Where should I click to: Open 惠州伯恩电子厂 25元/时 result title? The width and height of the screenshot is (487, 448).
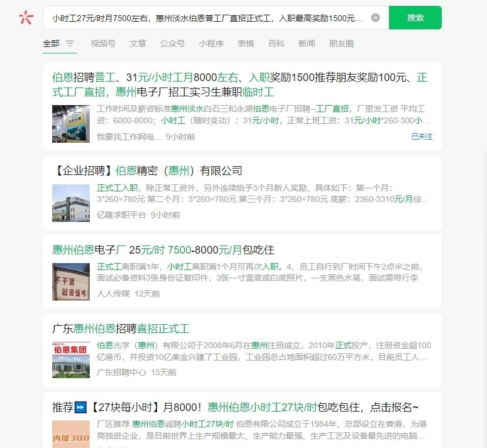tap(163, 250)
